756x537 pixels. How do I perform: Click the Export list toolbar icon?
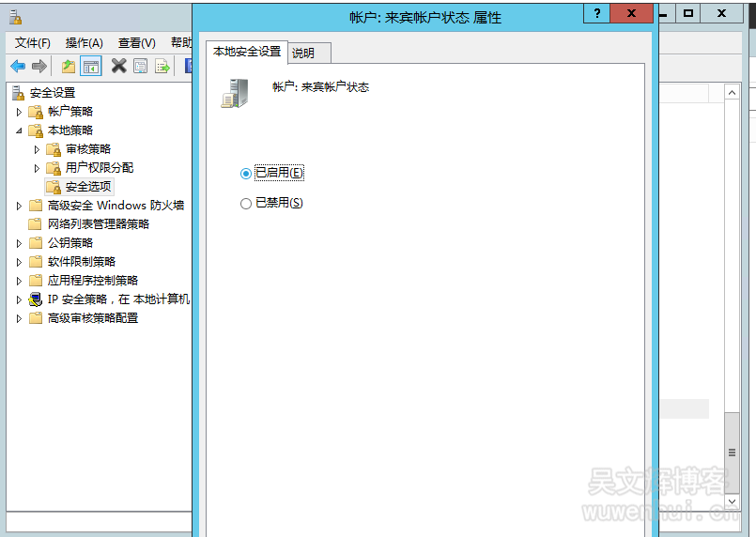point(162,66)
